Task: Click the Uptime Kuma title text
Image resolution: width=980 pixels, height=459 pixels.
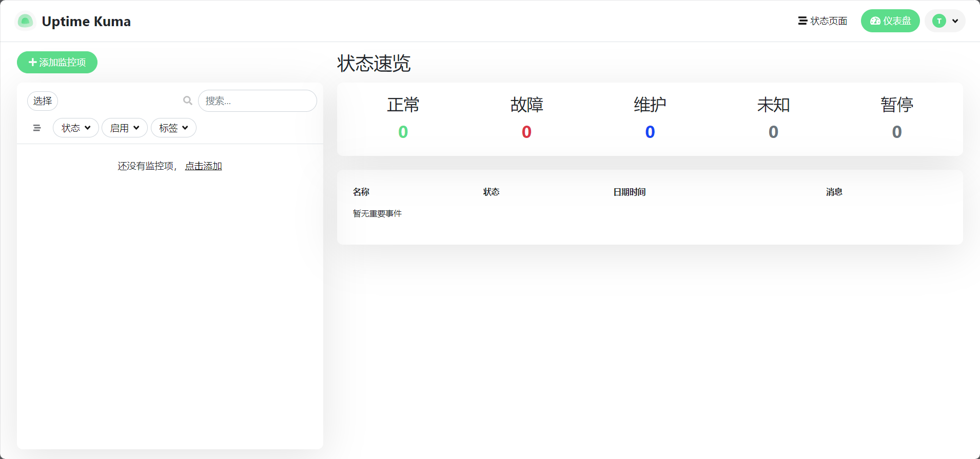Action: [86, 22]
